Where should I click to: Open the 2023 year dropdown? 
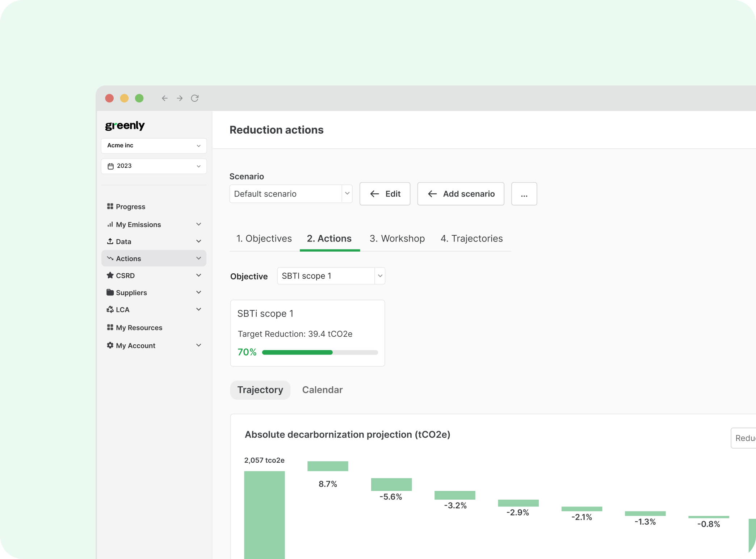(x=154, y=166)
